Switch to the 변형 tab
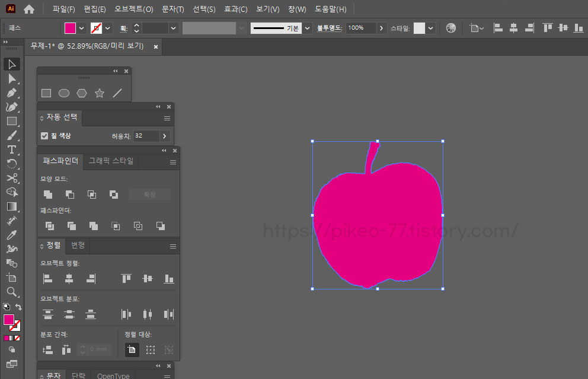 [78, 245]
